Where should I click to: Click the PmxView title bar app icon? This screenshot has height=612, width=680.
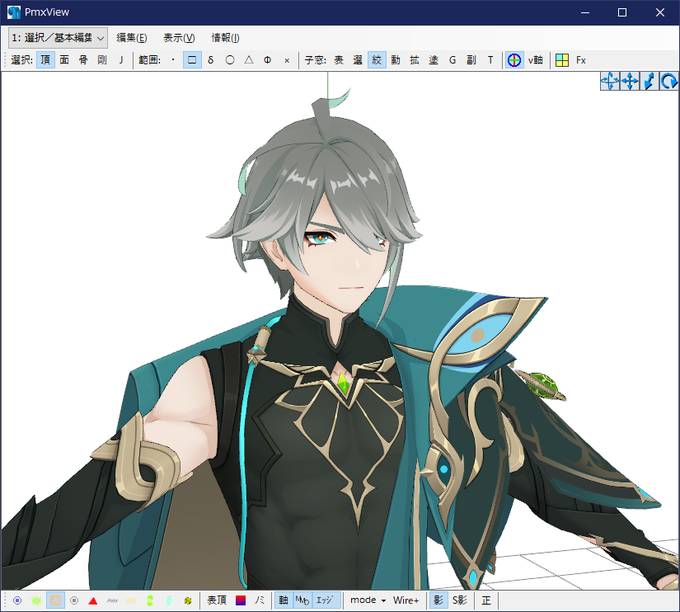pyautogui.click(x=14, y=12)
